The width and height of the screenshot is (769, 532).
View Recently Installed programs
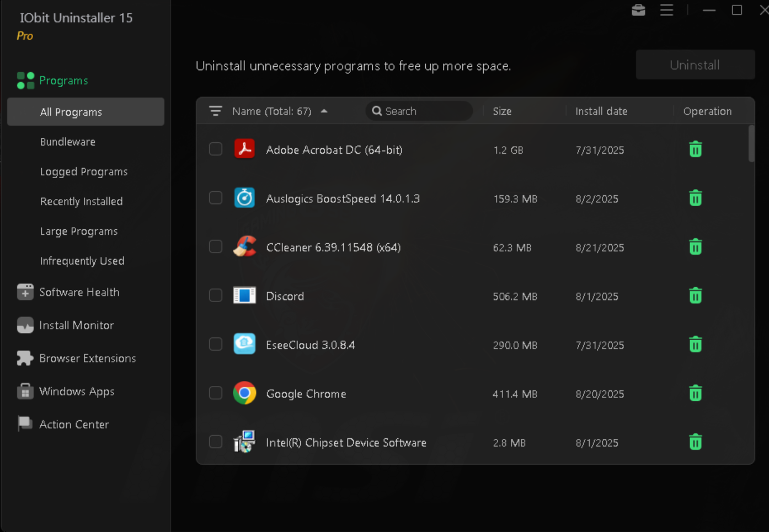pyautogui.click(x=82, y=201)
